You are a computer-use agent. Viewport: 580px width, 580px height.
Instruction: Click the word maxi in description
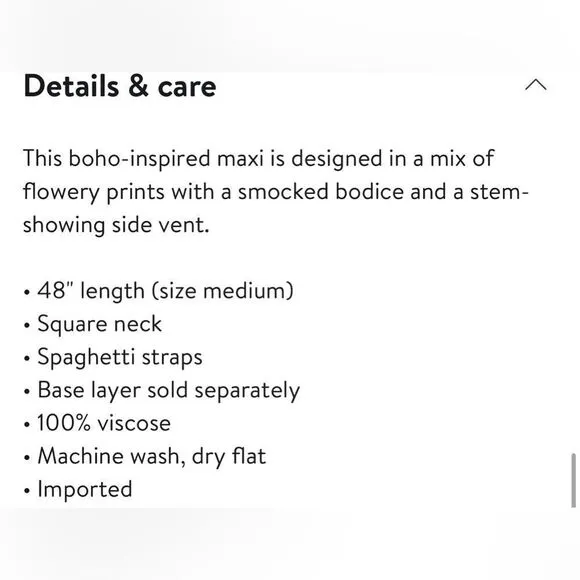(x=240, y=159)
